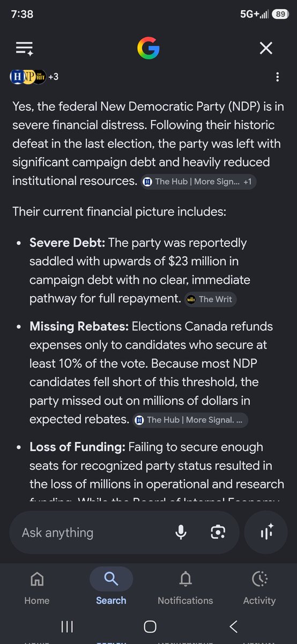This screenshot has width=297, height=644.
Task: Open the Google Lens camera icon
Action: (218, 532)
